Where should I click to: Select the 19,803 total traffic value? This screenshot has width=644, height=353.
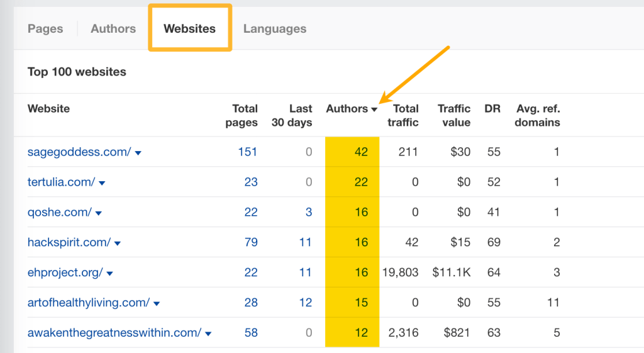[401, 272]
